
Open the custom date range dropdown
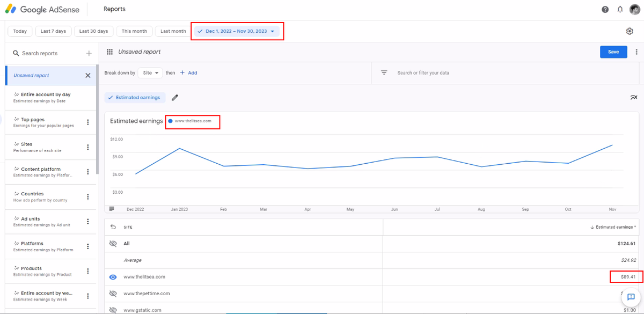(x=237, y=31)
